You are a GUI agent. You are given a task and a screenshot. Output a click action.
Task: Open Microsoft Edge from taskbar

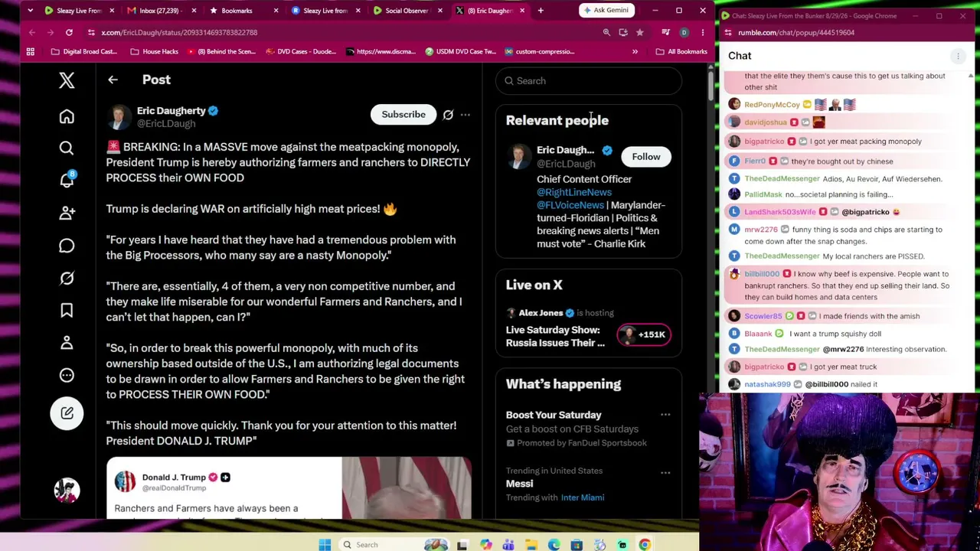(x=554, y=545)
